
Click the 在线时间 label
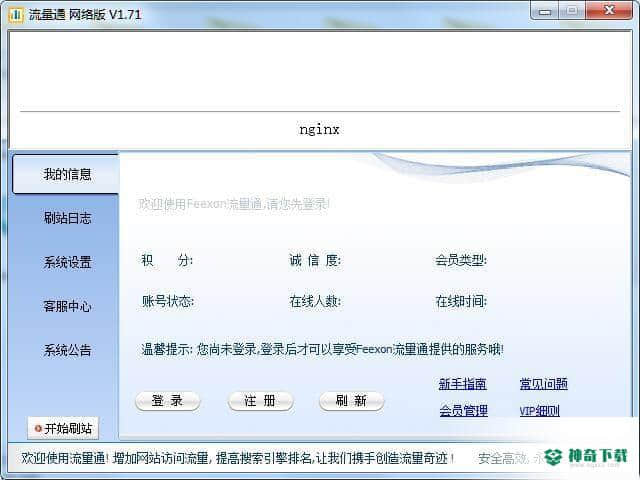pyautogui.click(x=461, y=301)
